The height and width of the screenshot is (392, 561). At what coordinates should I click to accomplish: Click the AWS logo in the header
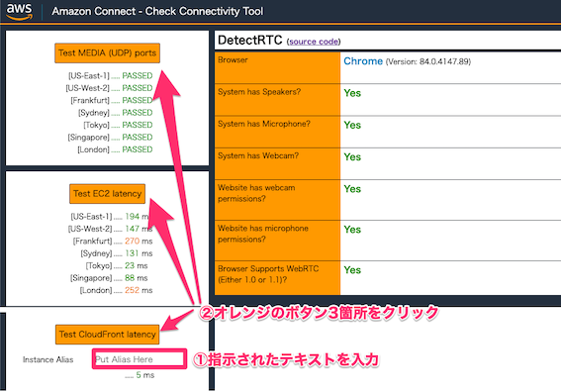pyautogui.click(x=20, y=11)
